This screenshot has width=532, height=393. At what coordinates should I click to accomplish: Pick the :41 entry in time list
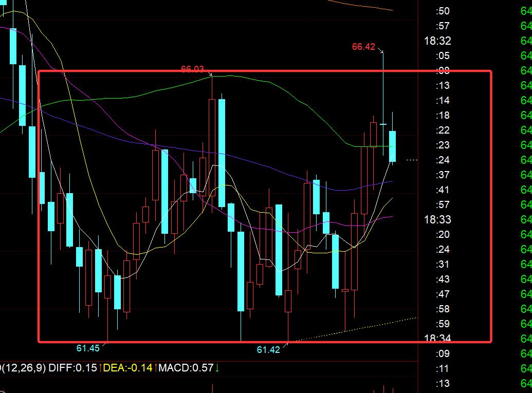pyautogui.click(x=442, y=190)
